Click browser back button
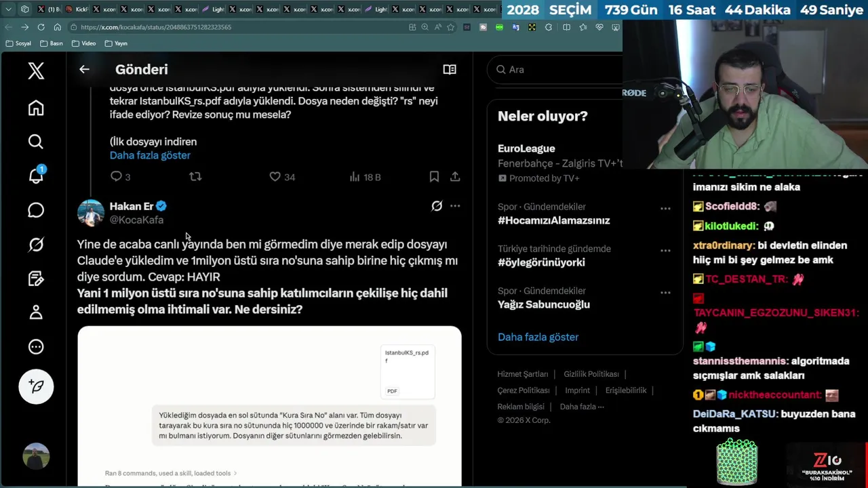Image resolution: width=868 pixels, height=488 pixels. point(8,27)
